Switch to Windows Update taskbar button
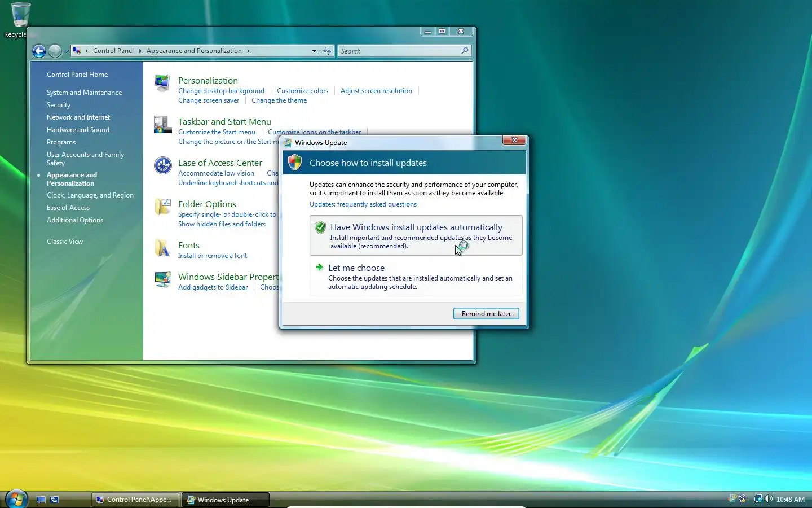 226,500
